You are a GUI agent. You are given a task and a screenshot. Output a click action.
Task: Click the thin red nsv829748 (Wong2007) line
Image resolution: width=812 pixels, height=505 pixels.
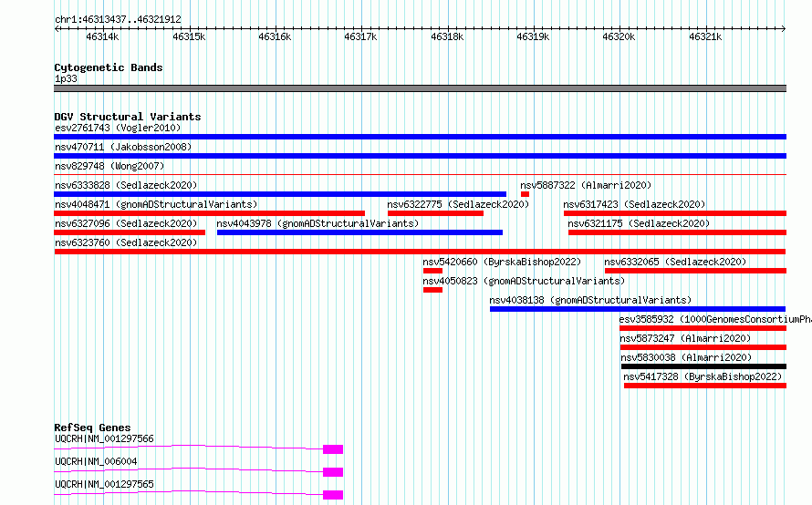[420, 175]
